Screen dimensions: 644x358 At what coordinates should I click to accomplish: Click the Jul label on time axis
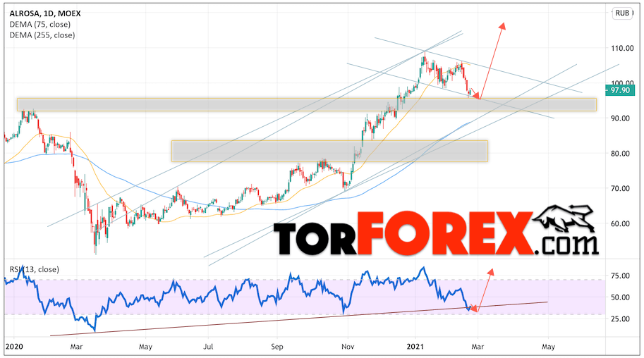(x=208, y=347)
